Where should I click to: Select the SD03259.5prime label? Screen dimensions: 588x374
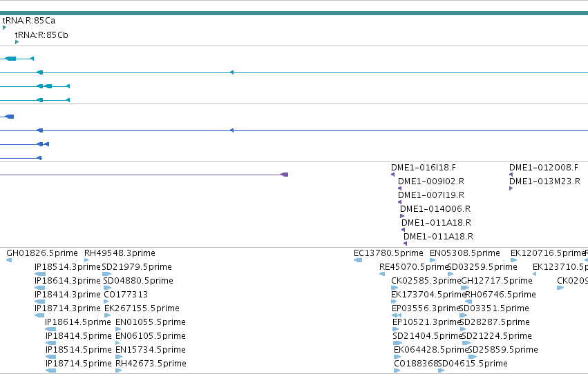(x=482, y=267)
